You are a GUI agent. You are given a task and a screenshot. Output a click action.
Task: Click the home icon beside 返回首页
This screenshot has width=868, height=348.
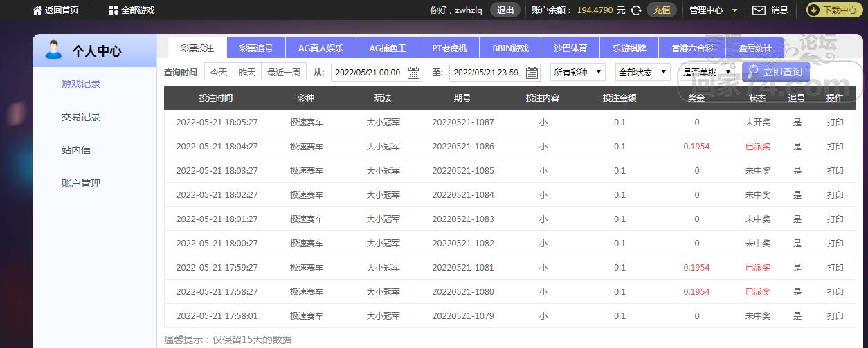37,10
